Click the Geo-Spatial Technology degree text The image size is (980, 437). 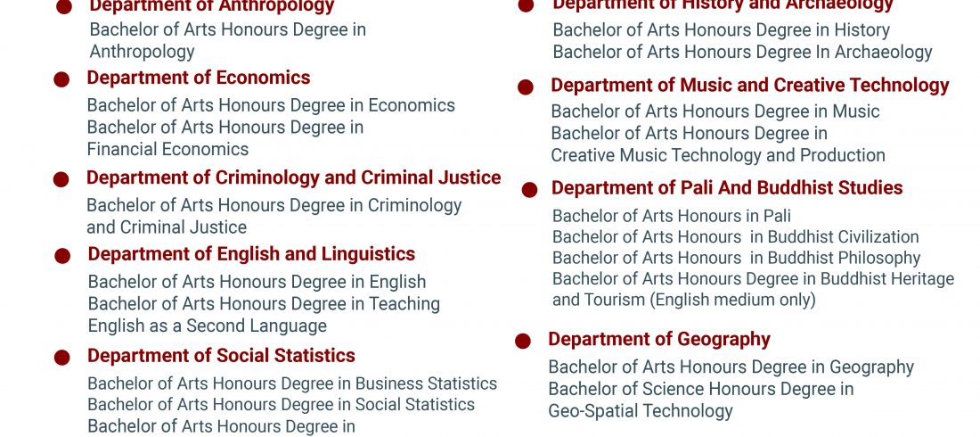point(641,411)
